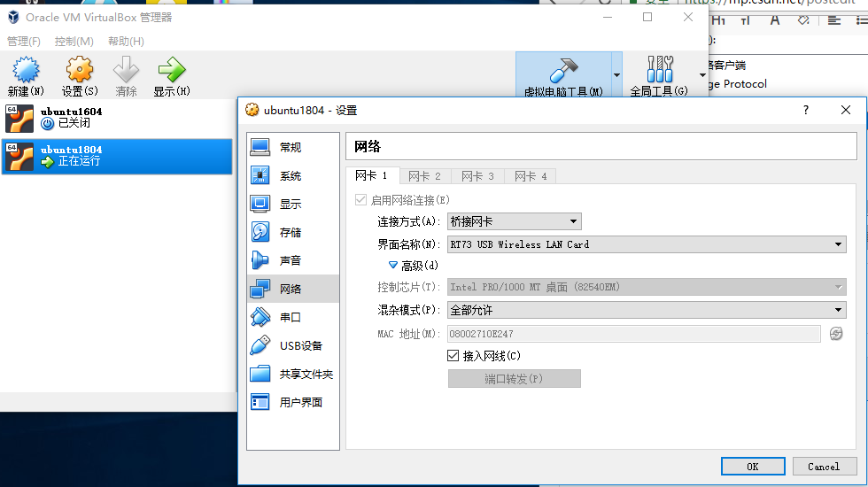This screenshot has width=868, height=487.
Task: Open dropdown arrow next to Machine Tools
Action: click(x=616, y=74)
